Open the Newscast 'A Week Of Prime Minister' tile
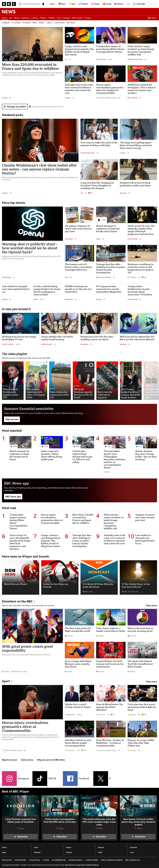The width and height of the screenshot is (159, 868). [x=99, y=577]
